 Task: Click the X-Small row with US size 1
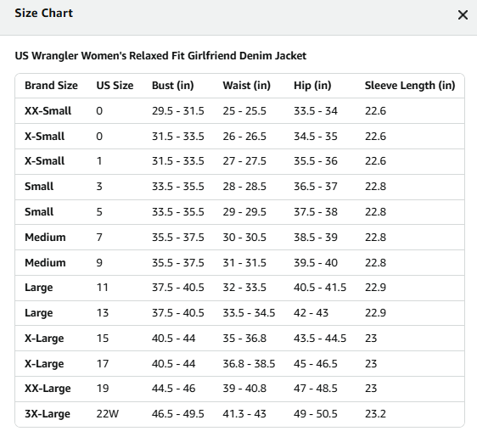pyautogui.click(x=239, y=161)
